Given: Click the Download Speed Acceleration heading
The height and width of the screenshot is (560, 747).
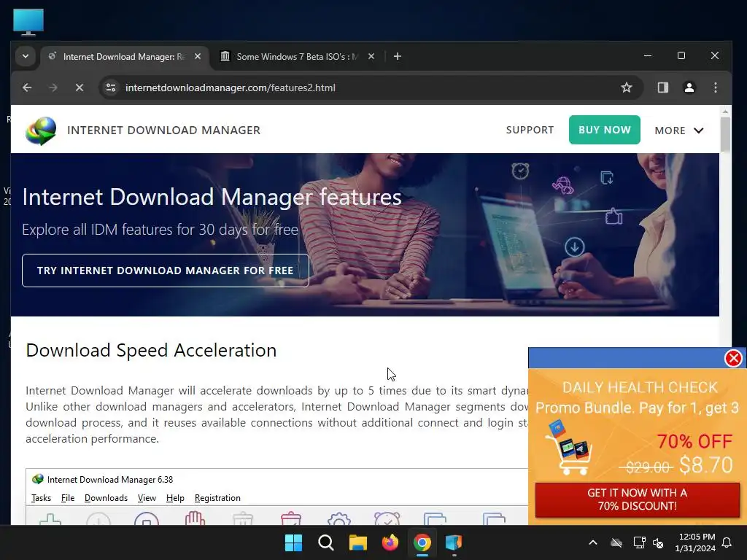Looking at the screenshot, I should 151,351.
